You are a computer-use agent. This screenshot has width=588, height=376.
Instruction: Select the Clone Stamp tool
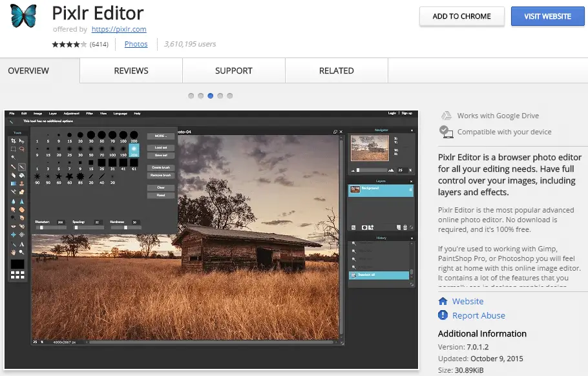point(22,183)
